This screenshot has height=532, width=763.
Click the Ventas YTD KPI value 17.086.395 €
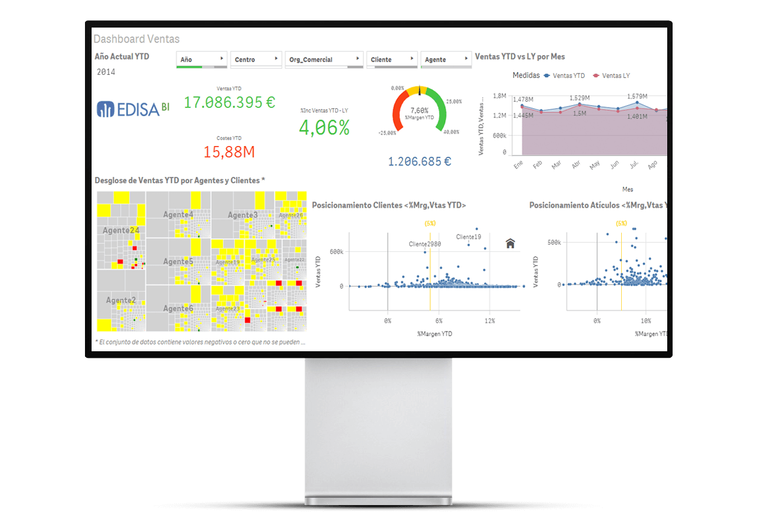[229, 102]
